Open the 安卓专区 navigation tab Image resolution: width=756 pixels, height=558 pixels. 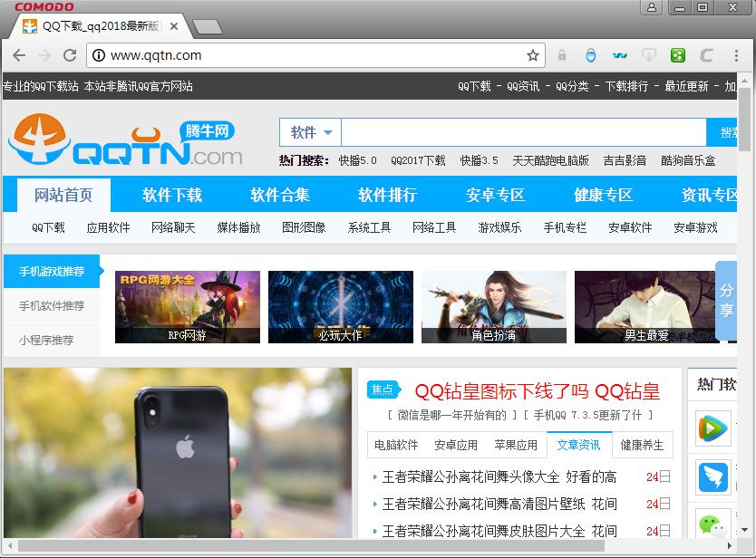click(x=495, y=195)
